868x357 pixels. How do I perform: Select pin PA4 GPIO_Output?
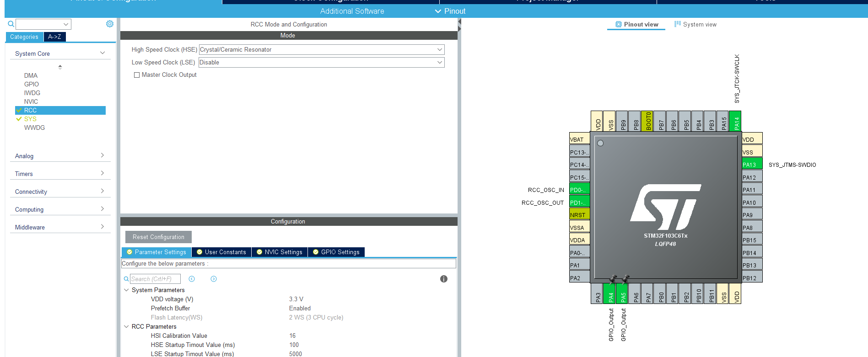point(609,293)
